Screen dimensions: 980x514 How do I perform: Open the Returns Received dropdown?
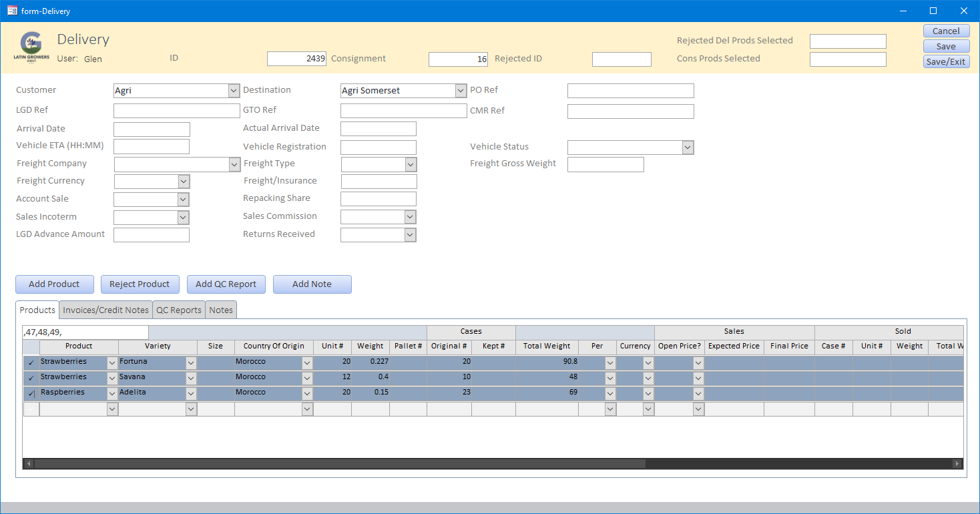point(411,235)
